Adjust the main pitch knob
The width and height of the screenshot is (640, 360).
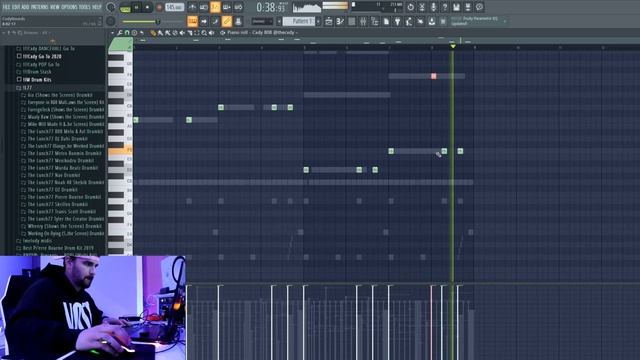pyautogui.click(x=111, y=21)
